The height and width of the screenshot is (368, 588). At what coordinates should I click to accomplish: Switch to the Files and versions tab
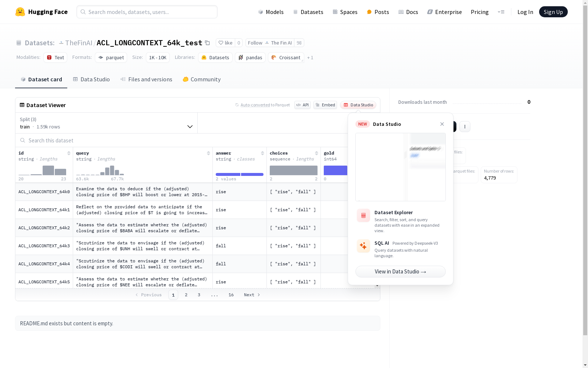(x=146, y=79)
